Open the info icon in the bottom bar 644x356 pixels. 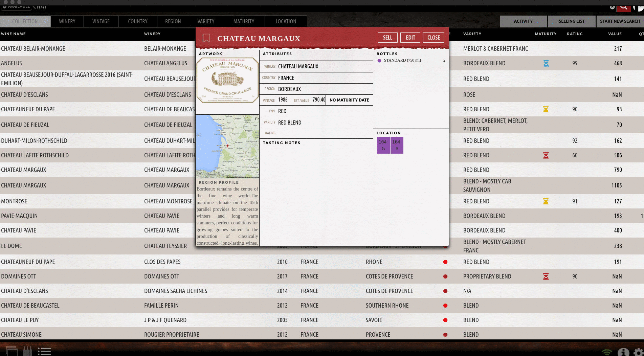tap(623, 352)
